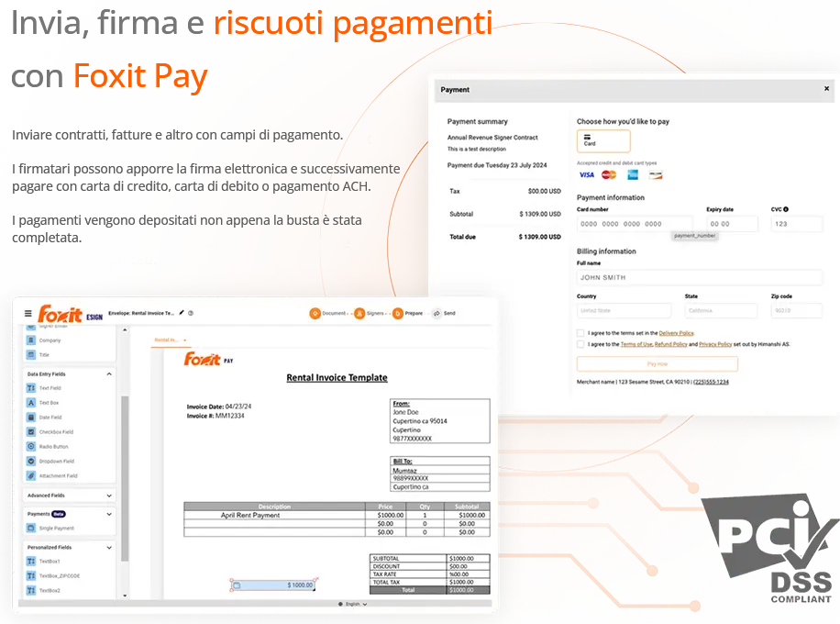Open the State dropdown
This screenshot has width=840, height=624.
tap(721, 310)
